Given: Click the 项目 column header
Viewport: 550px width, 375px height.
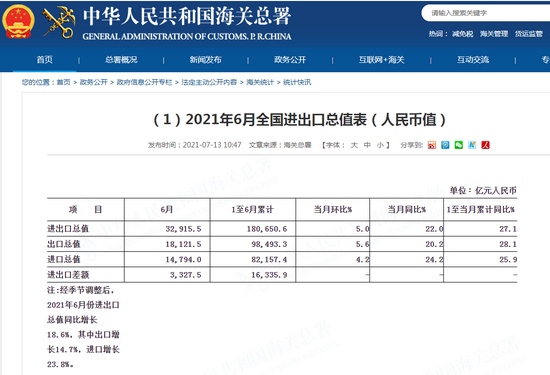Looking at the screenshot, I should click(x=86, y=209).
